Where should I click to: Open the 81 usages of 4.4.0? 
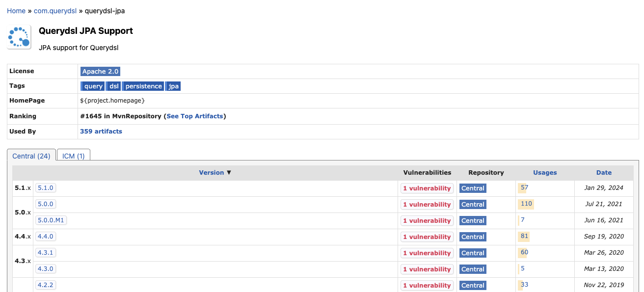524,236
